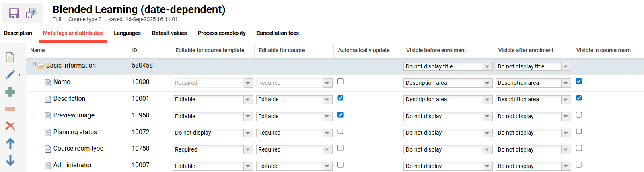
Task: Open the Cancellation fees tab
Action: [278, 33]
